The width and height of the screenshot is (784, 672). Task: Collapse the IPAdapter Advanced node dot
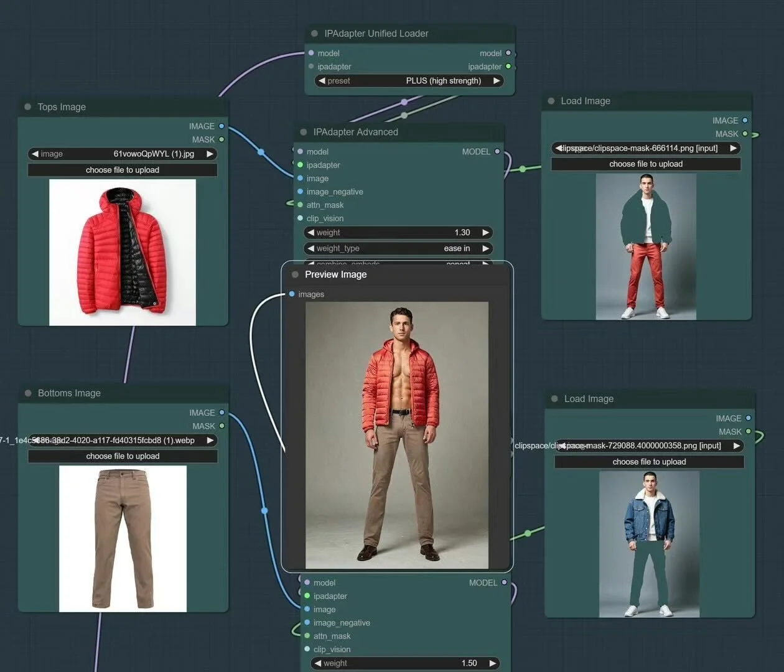(303, 132)
